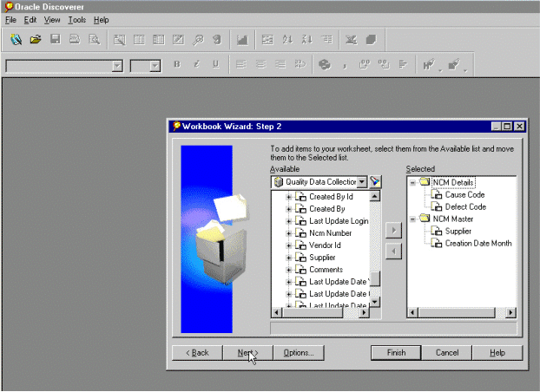Open the Quality Data Collection dropdown

[x=362, y=182]
